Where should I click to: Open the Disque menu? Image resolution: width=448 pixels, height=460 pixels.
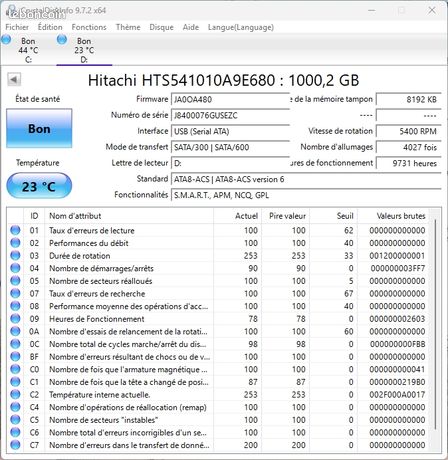point(161,27)
